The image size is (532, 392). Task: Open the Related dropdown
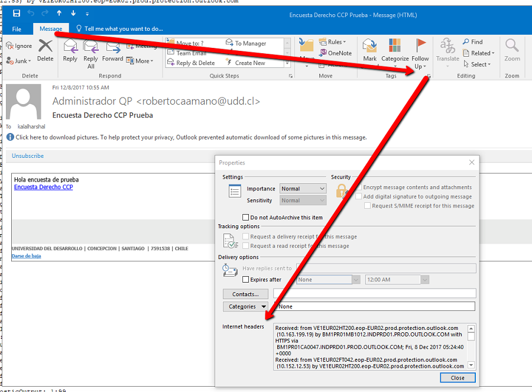(x=478, y=53)
